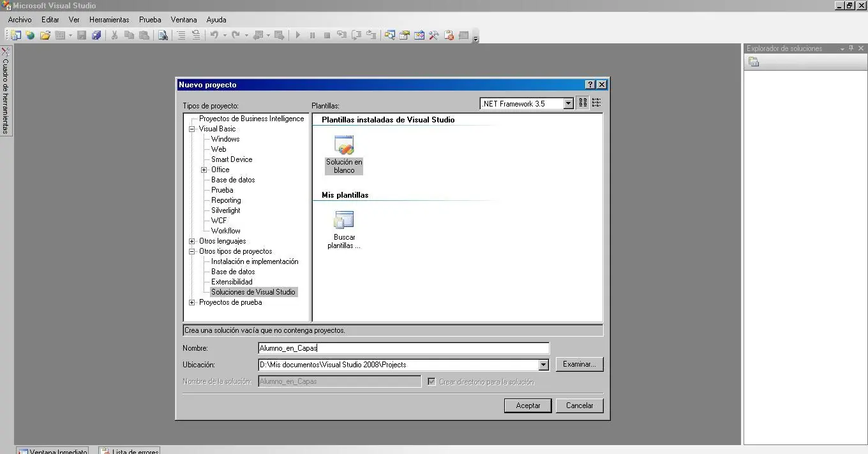Viewport: 868px width, 454px height.
Task: Click the New Web Site toolbar icon
Action: pyautogui.click(x=30, y=35)
